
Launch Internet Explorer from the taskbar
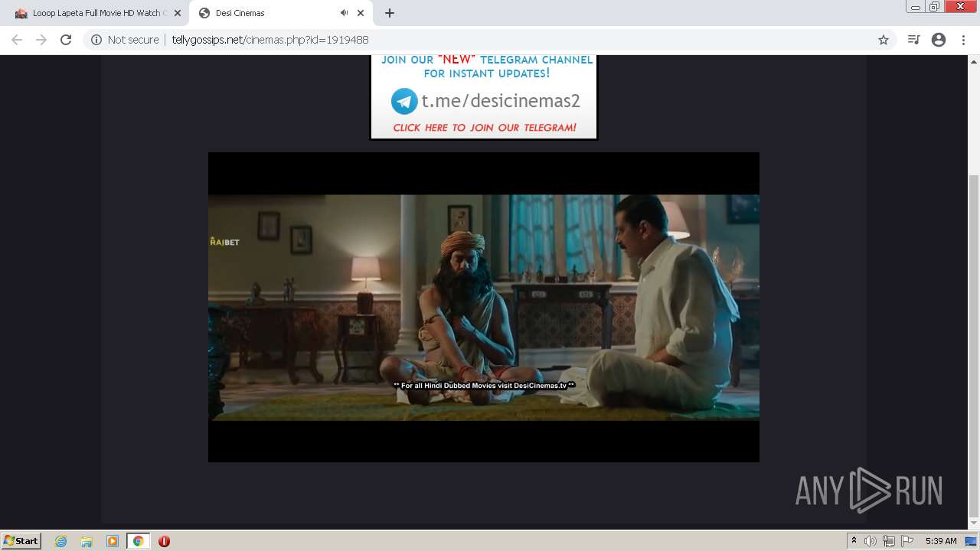[x=61, y=541]
